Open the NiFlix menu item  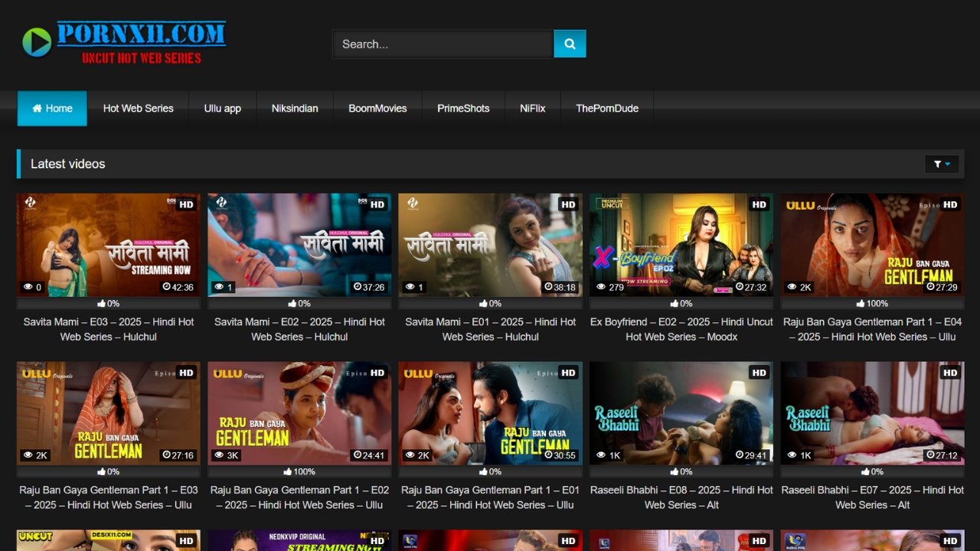[x=533, y=109]
